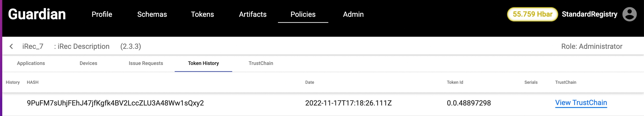Switch to the Applications tab
644x116 pixels.
coord(31,63)
